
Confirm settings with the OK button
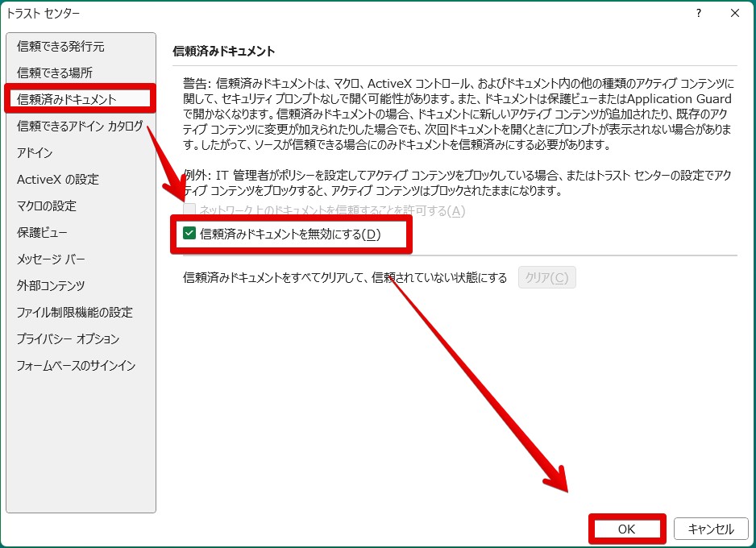[x=627, y=529]
